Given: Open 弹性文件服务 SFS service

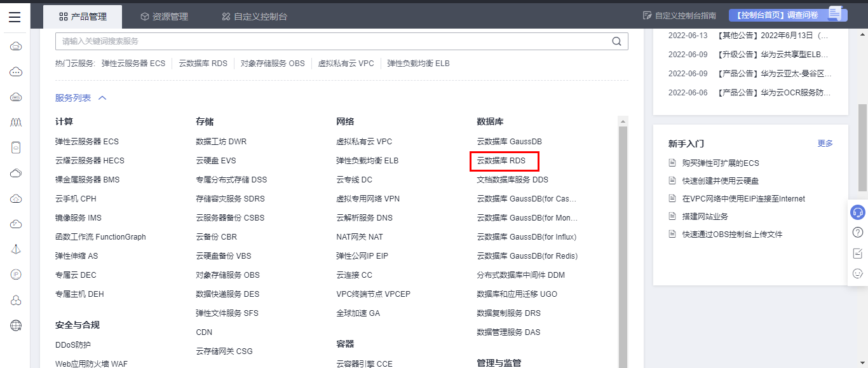Looking at the screenshot, I should pos(227,313).
